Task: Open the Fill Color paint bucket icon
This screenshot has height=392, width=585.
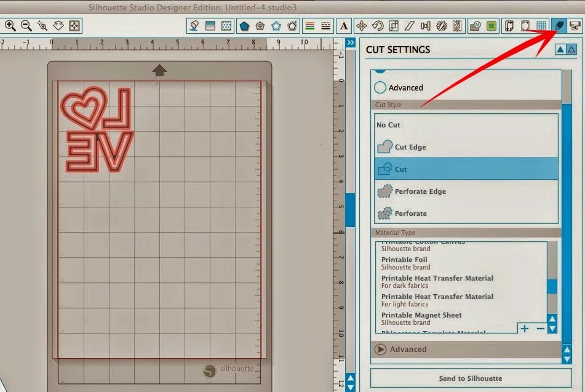Action: point(194,26)
